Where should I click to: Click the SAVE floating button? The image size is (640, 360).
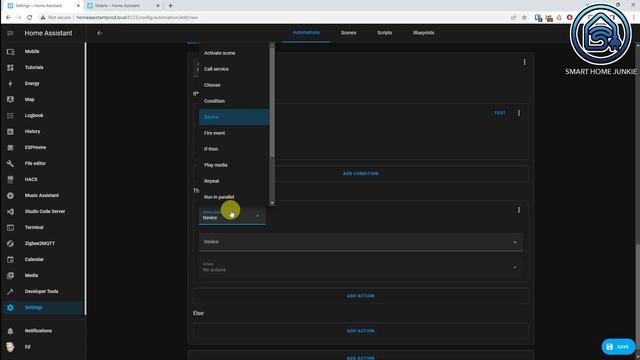click(618, 347)
